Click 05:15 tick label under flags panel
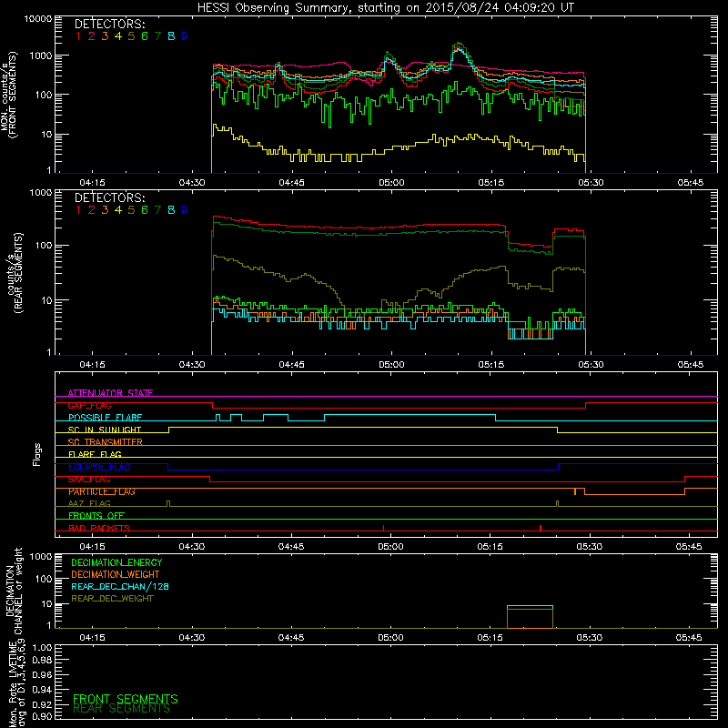Image resolution: width=728 pixels, height=728 pixels. (x=490, y=547)
